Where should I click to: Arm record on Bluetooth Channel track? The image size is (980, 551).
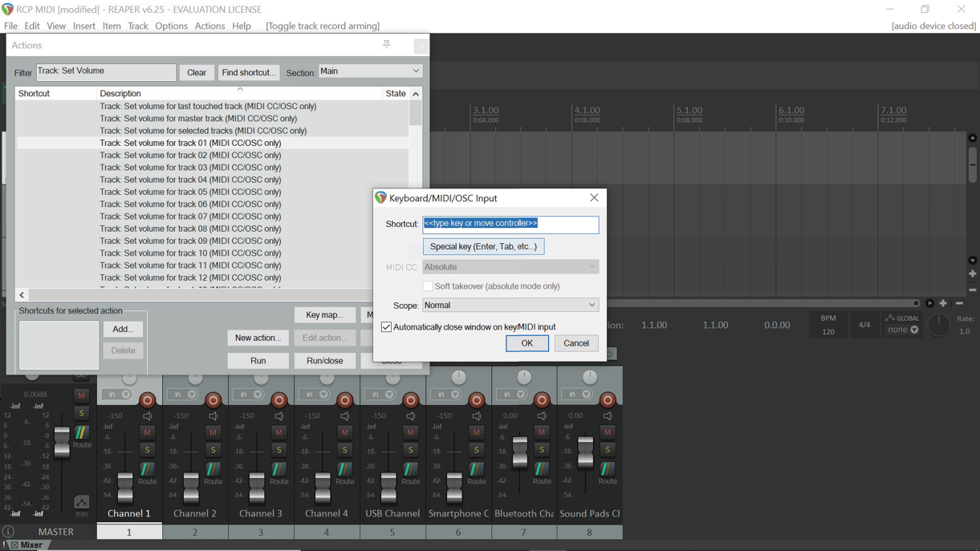pos(542,399)
